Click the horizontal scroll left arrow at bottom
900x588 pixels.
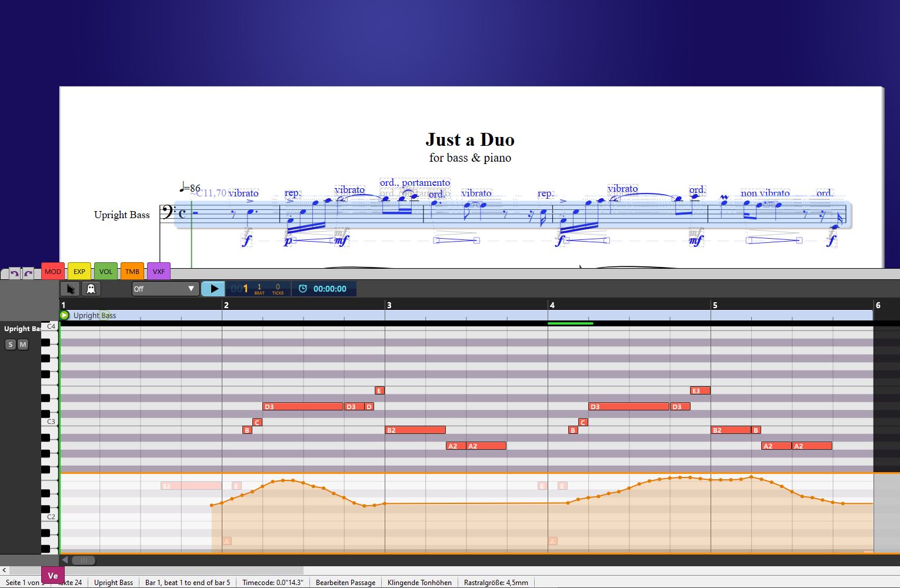[5, 570]
